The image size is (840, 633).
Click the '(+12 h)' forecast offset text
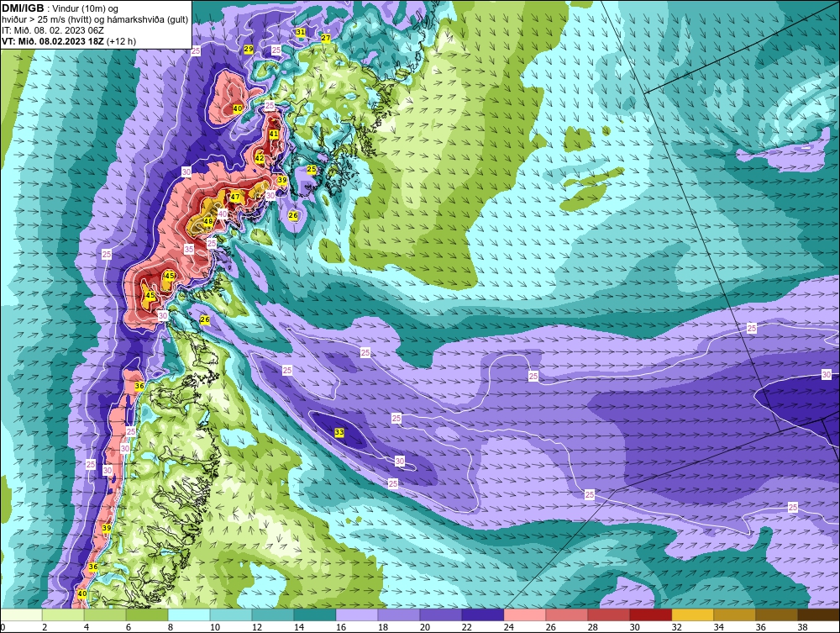point(121,41)
